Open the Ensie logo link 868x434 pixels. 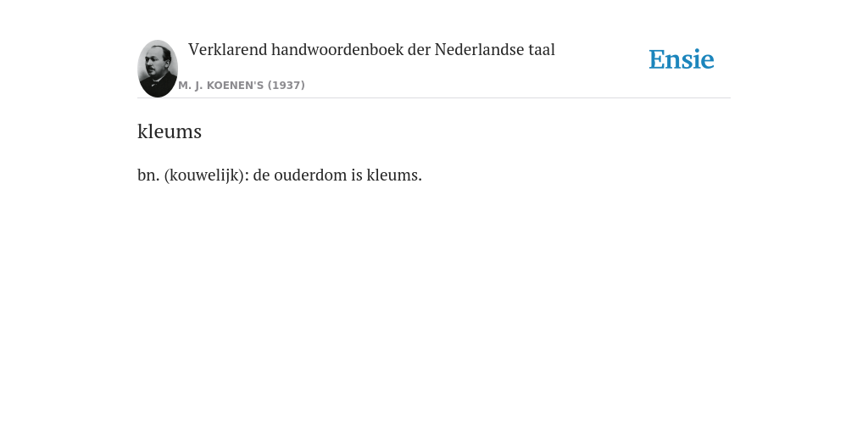[x=682, y=59]
